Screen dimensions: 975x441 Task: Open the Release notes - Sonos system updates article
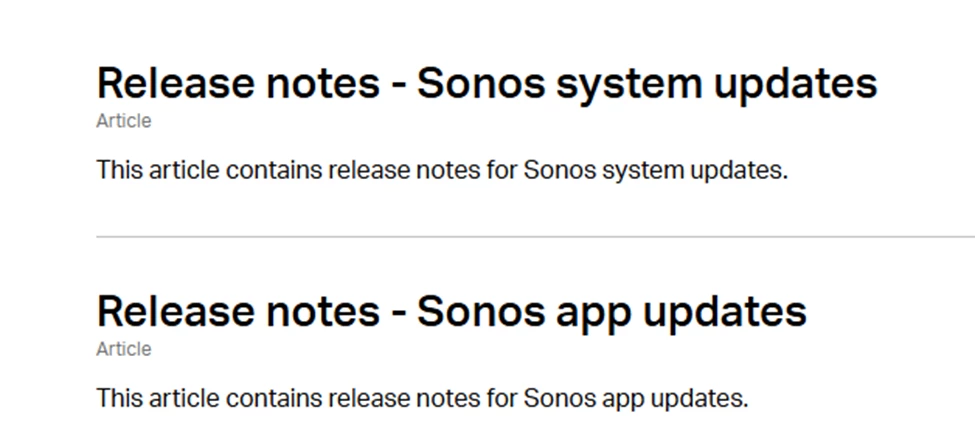coord(487,83)
